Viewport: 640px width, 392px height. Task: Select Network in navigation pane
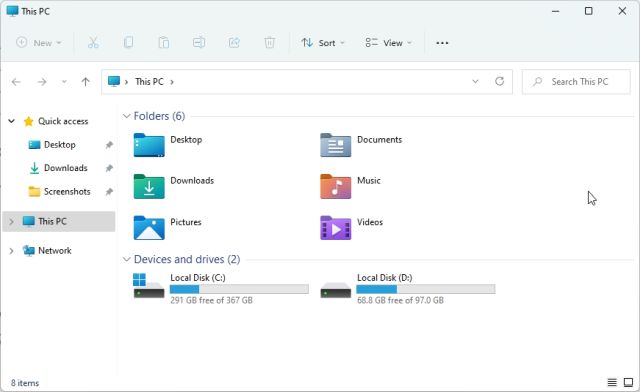tap(55, 251)
